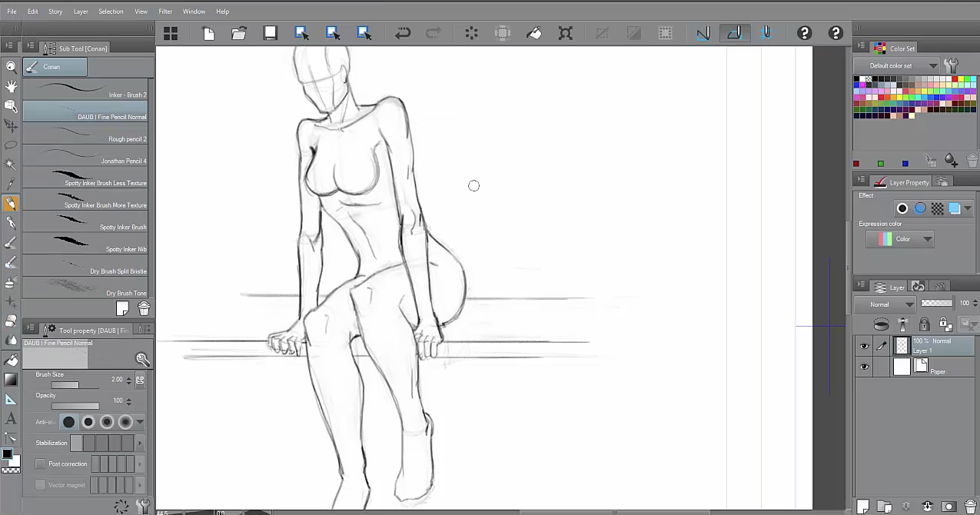
Task: Open the Layer panel menu
Action: (862, 286)
